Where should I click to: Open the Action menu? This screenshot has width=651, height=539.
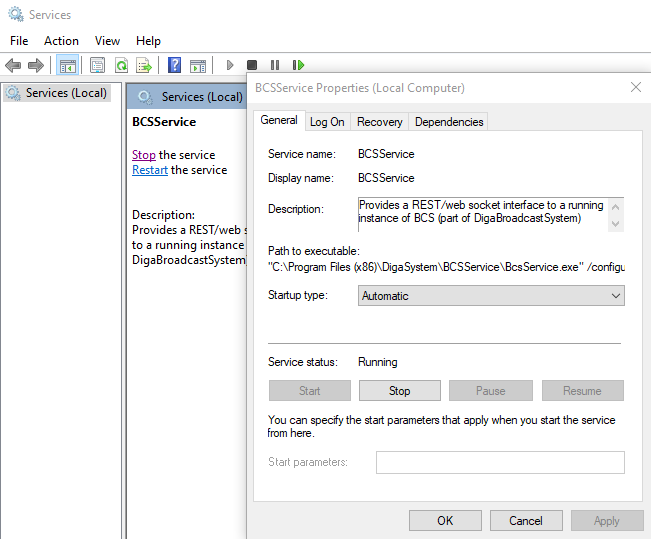61,41
